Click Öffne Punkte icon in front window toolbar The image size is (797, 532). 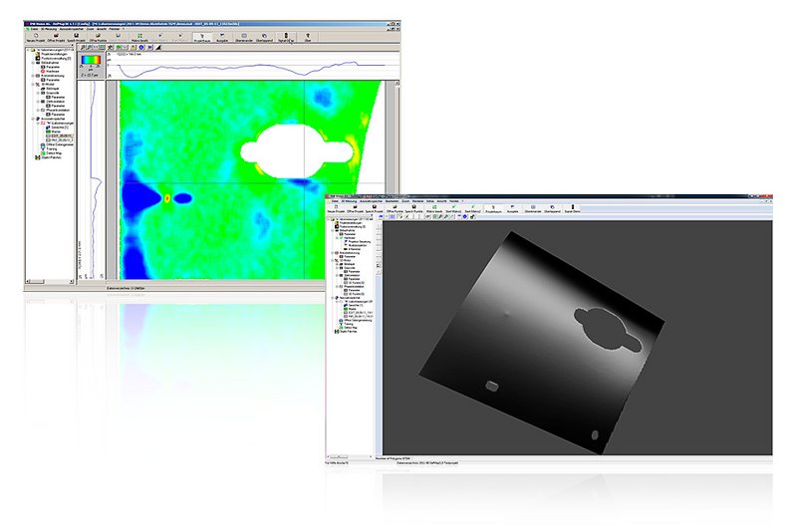click(395, 207)
